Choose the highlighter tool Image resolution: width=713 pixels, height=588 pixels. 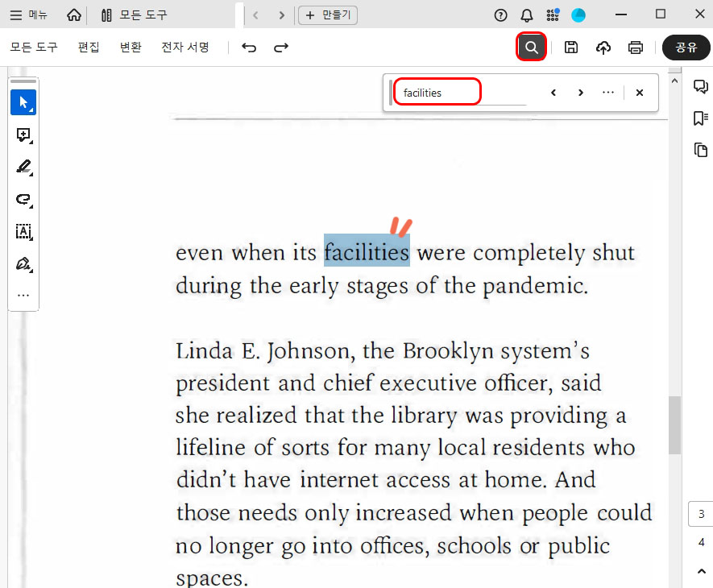[x=23, y=168]
